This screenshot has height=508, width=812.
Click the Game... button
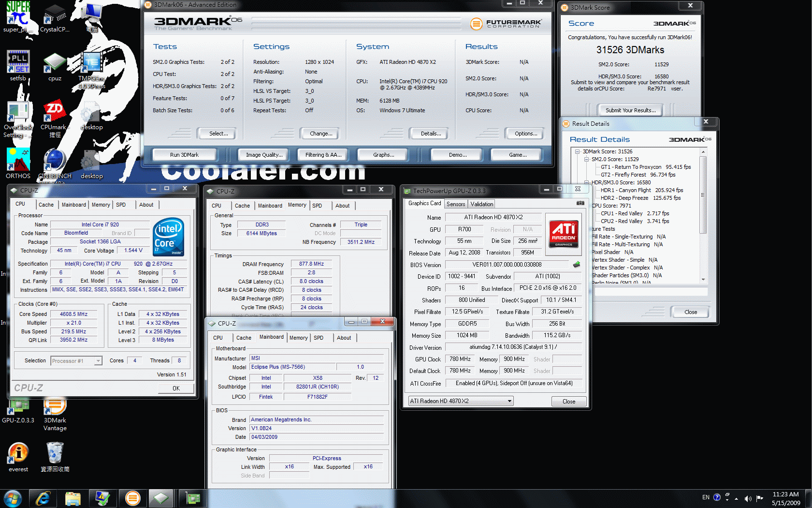[x=518, y=155]
